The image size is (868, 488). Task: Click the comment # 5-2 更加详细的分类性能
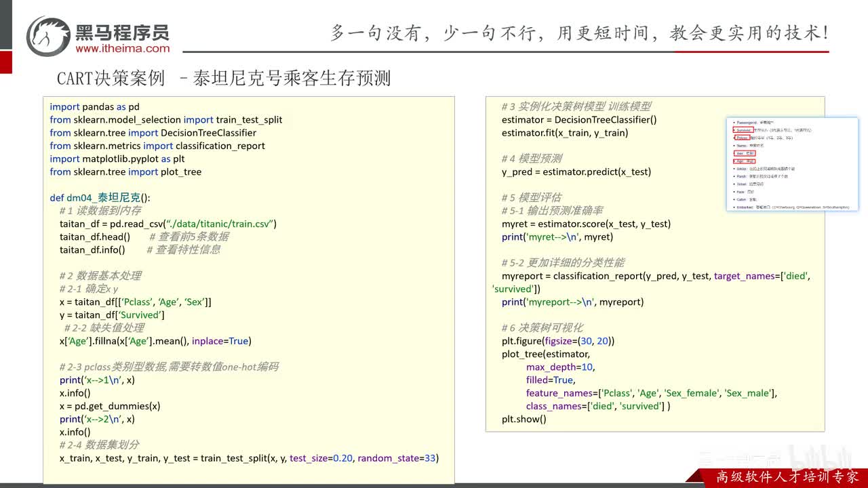point(563,263)
